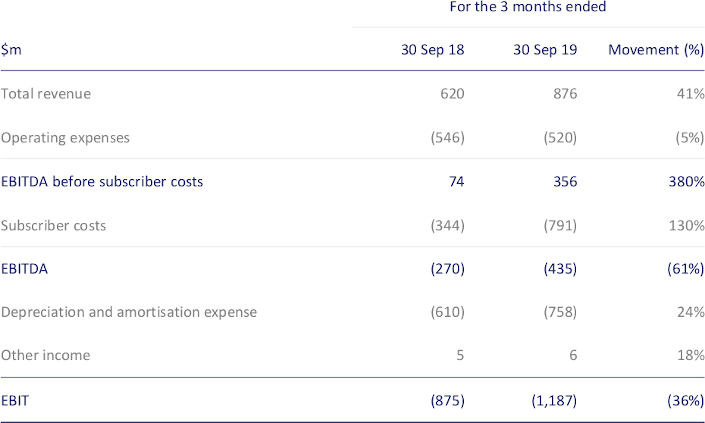Click the "For the 3 months ended" heading

pyautogui.click(x=527, y=8)
